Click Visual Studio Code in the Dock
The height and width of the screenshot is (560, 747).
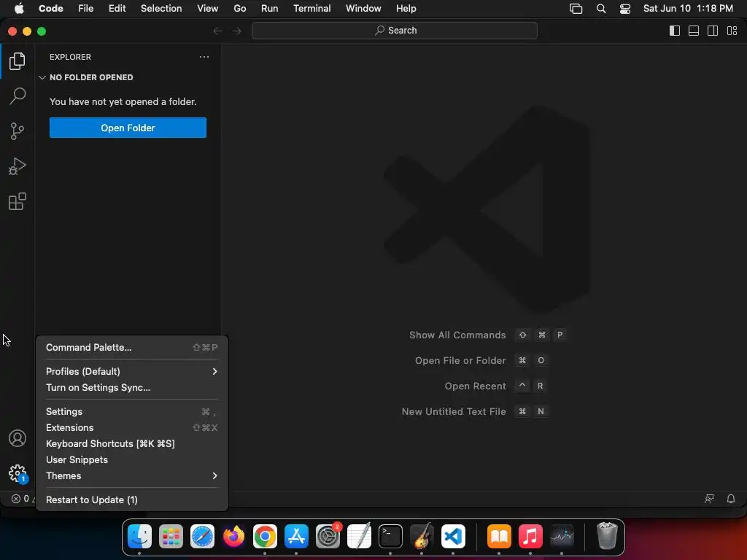(453, 537)
